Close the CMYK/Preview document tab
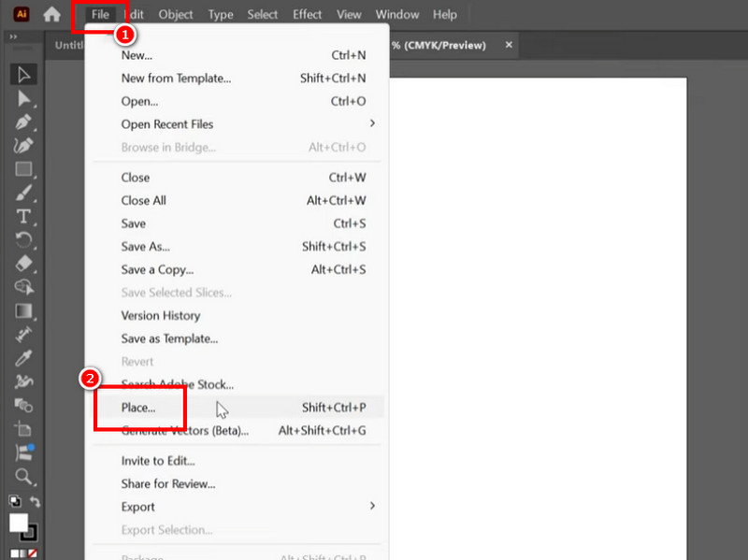The width and height of the screenshot is (748, 560). [x=509, y=45]
